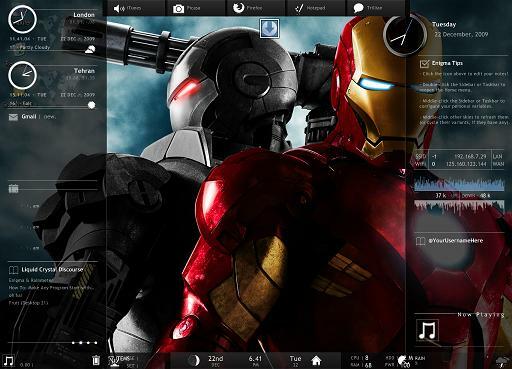Open Picasa from the top launcher bar

(187, 8)
